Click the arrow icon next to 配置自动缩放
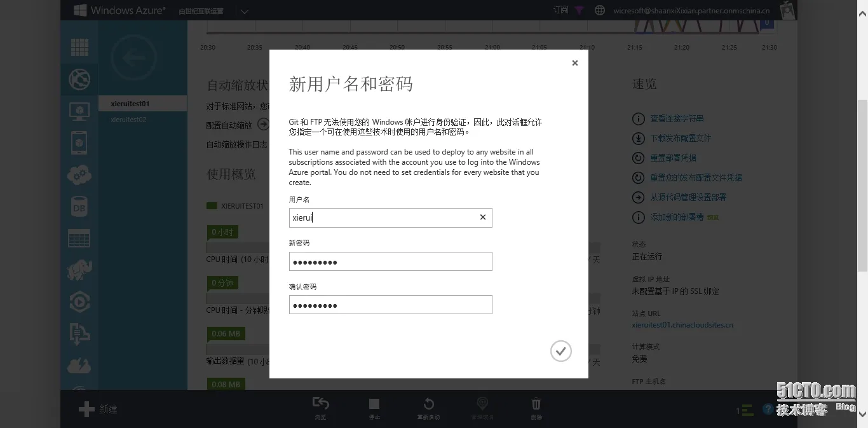The image size is (868, 428). [x=263, y=125]
